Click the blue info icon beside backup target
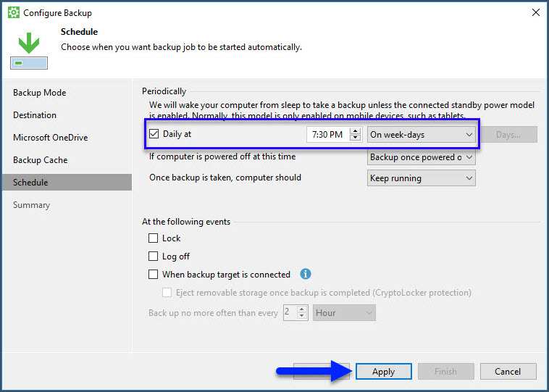The image size is (549, 392). tap(306, 275)
